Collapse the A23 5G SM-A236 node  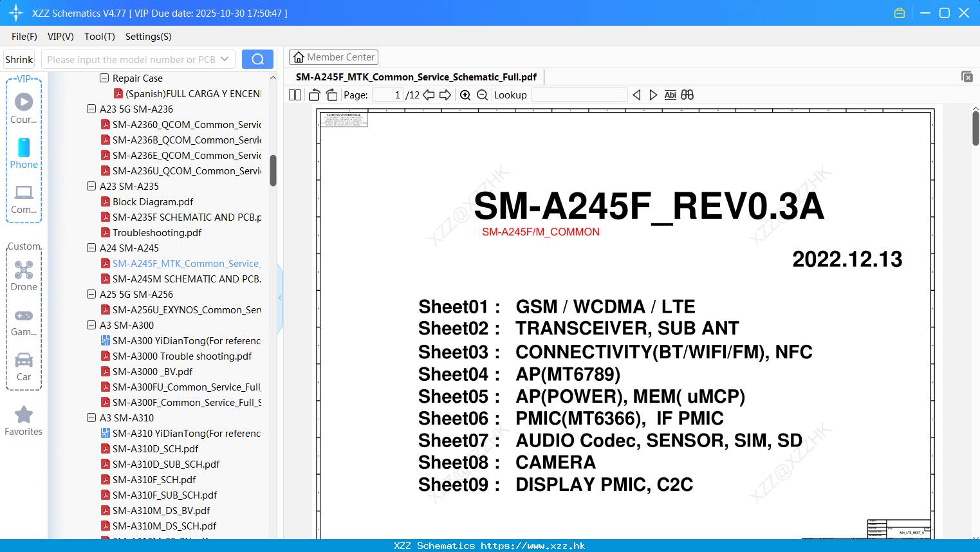tap(91, 109)
